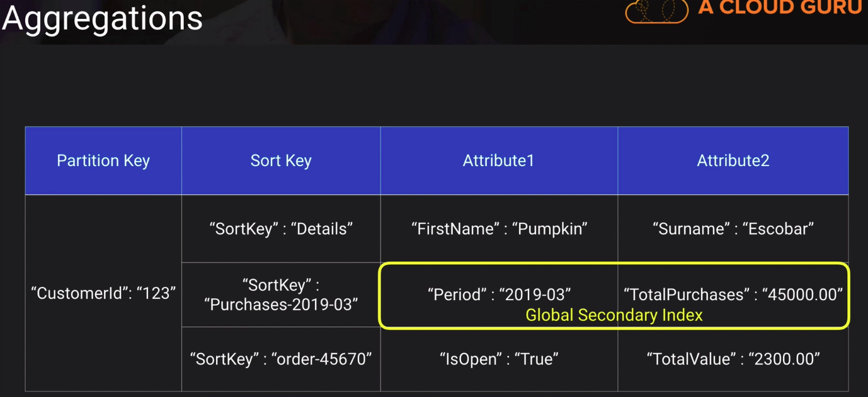Click the Period 2019-03 value
This screenshot has width=868, height=397.
click(x=499, y=294)
